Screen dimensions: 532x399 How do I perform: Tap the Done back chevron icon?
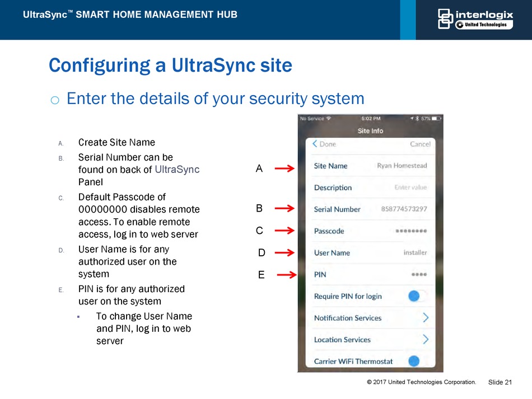click(315, 144)
